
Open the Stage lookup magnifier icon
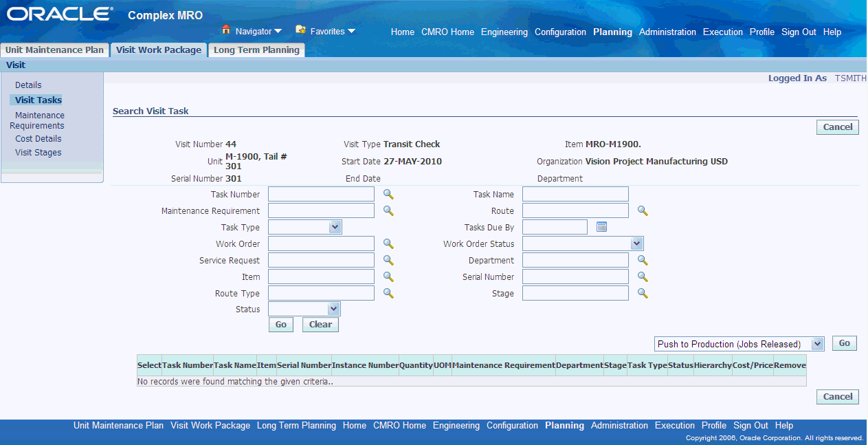(x=643, y=294)
